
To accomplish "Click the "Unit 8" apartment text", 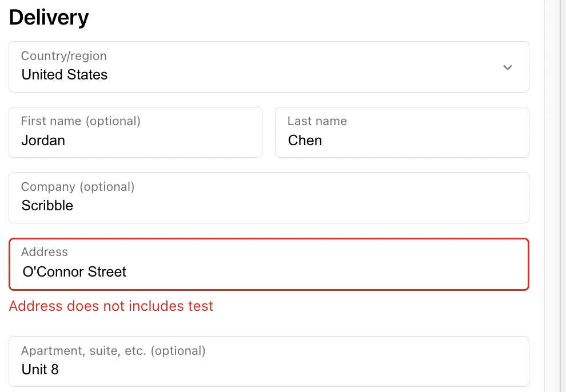I will [40, 370].
